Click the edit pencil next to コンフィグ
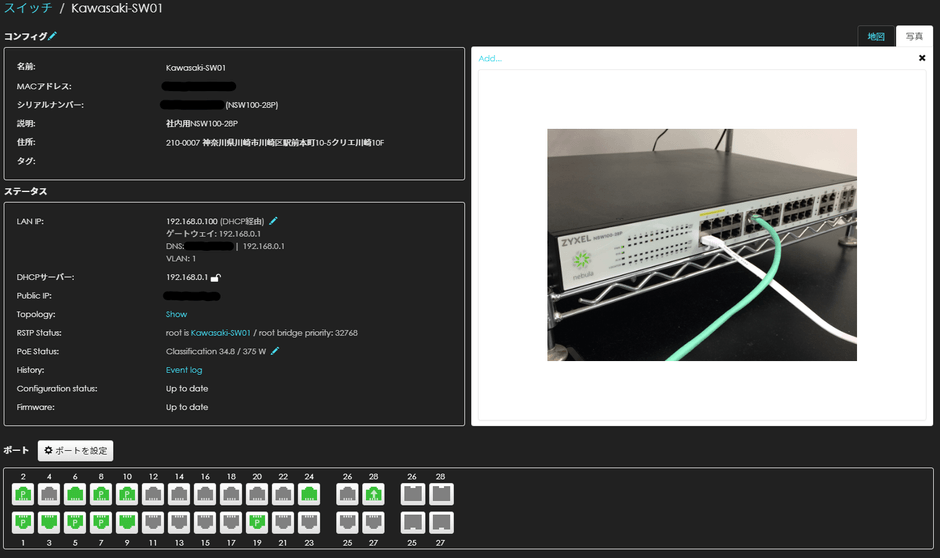The image size is (940, 558). [53, 36]
